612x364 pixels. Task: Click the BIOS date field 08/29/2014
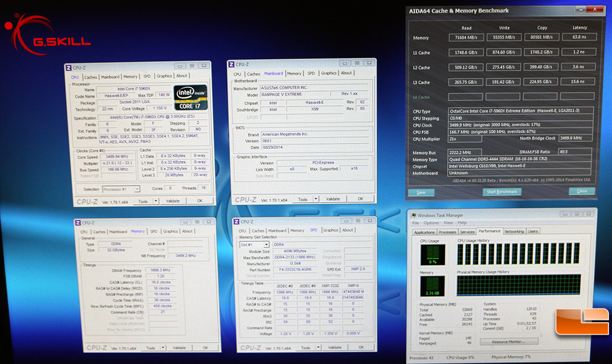pos(314,147)
